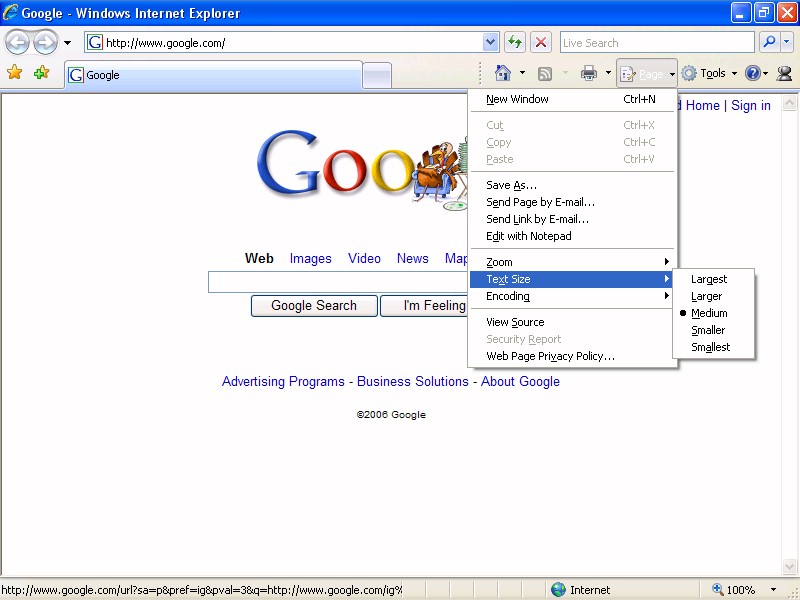Set text size to Largest
800x600 pixels.
[x=714, y=279]
